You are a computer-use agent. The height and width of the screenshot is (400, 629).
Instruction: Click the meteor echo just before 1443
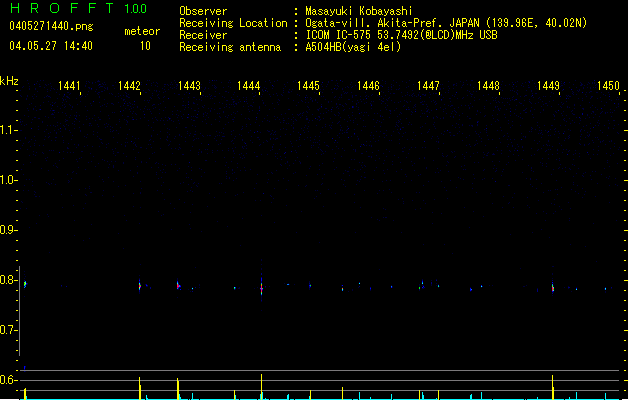click(178, 286)
